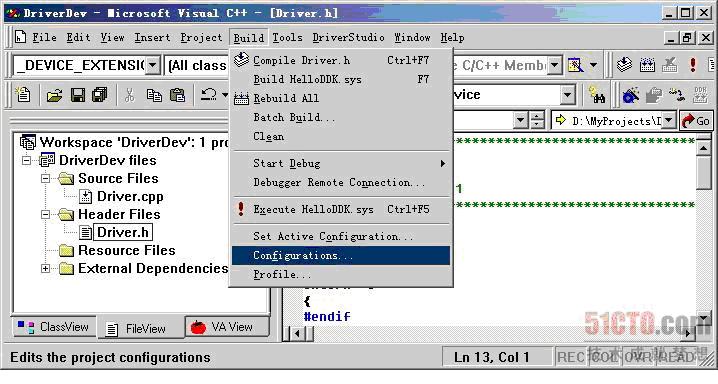Select the Resource Files folder
This screenshot has width=718, height=384.
pos(127,250)
